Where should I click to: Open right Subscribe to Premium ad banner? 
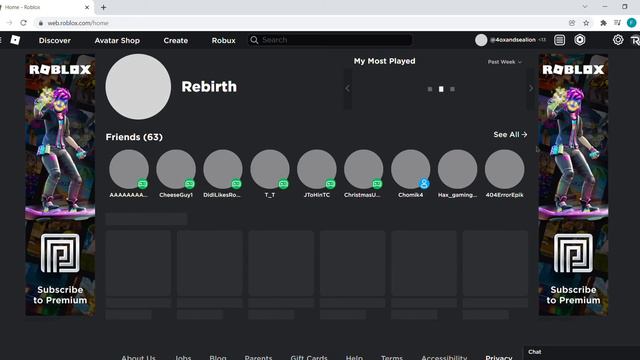click(573, 185)
